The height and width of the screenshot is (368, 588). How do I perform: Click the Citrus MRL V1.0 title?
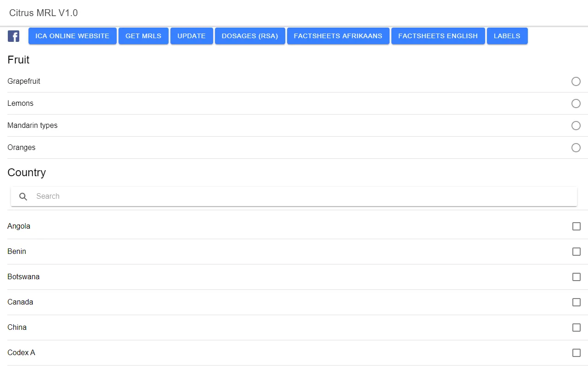pyautogui.click(x=44, y=13)
